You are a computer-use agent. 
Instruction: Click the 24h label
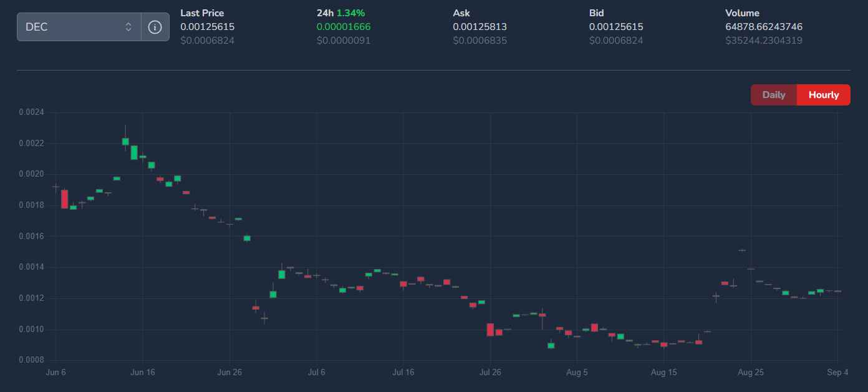325,13
